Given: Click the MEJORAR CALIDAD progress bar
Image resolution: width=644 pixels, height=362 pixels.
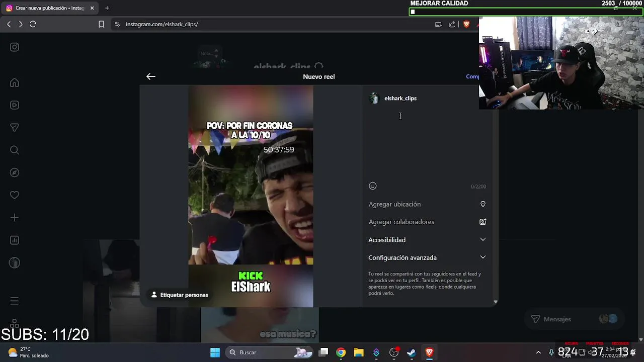Looking at the screenshot, I should tap(526, 12).
